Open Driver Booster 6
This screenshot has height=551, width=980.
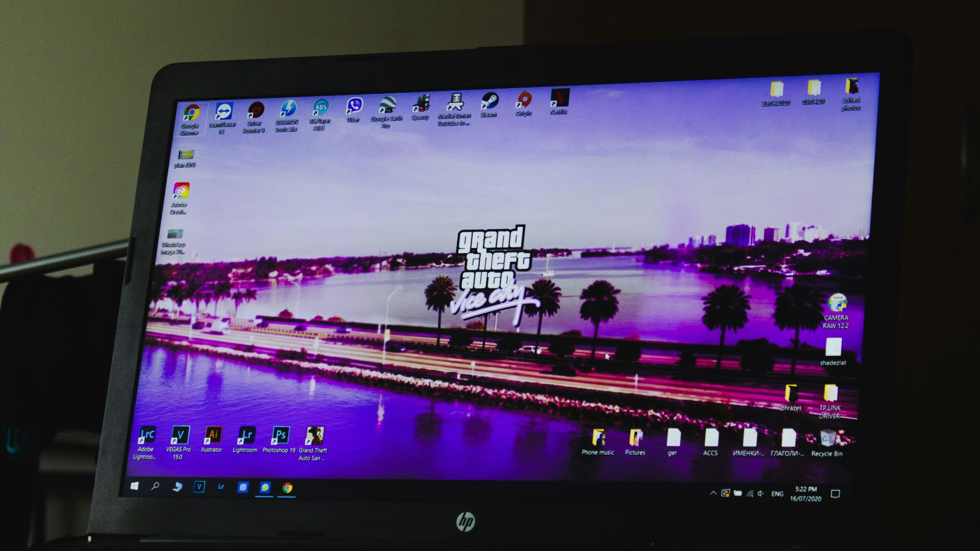coord(256,109)
